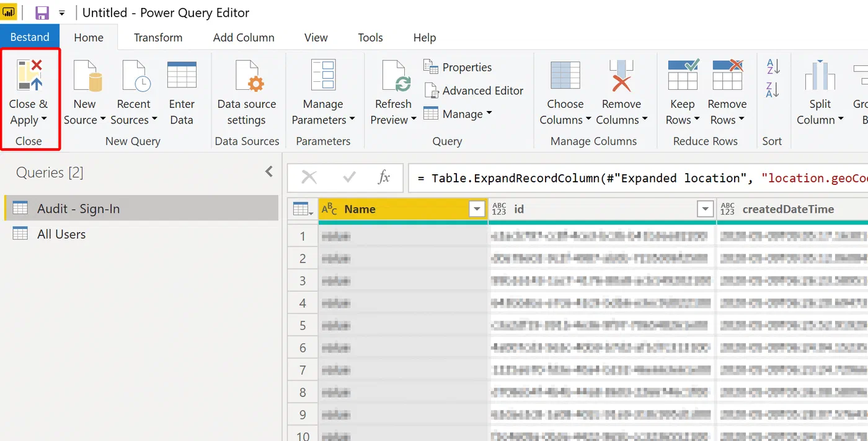Click the Power BI logo icon
Viewport: 868px width, 441px height.
9,12
